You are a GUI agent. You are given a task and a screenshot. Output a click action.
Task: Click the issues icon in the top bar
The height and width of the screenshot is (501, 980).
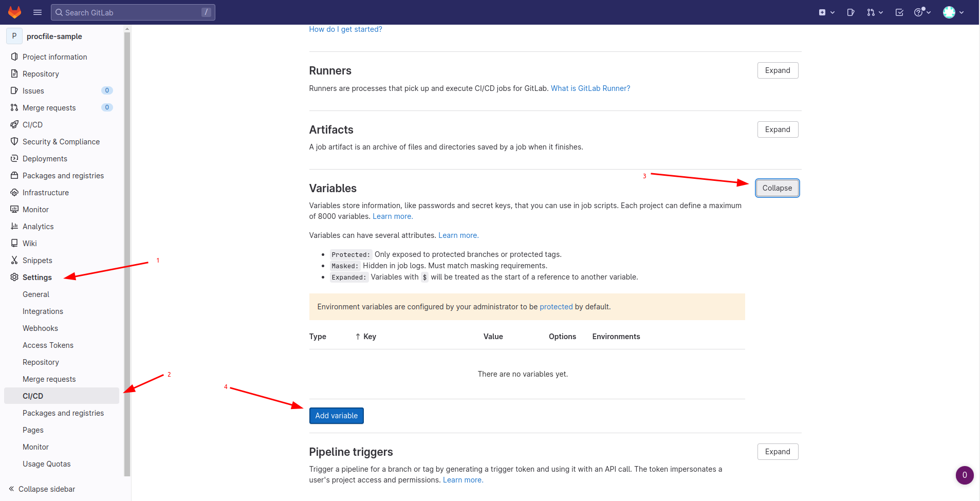850,12
